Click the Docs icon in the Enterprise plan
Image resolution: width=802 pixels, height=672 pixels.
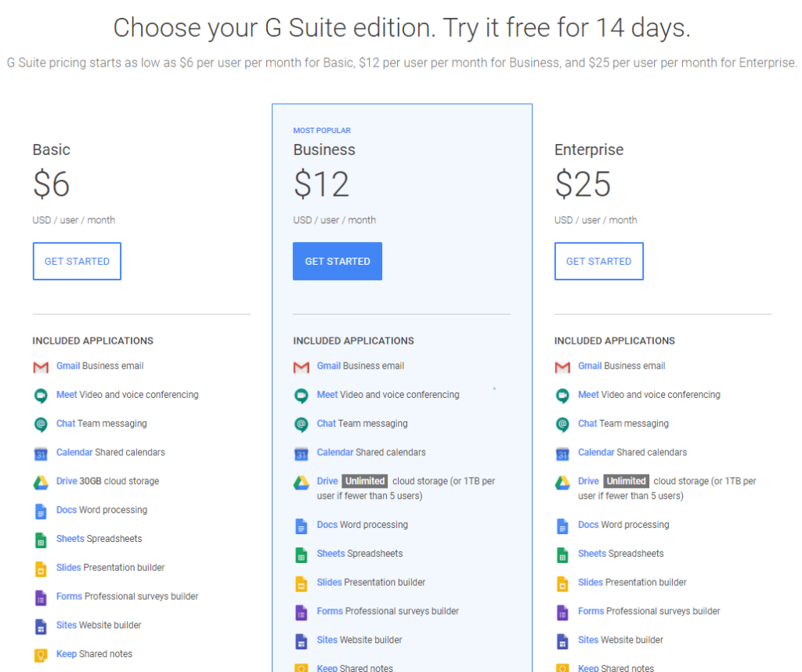[x=562, y=526]
